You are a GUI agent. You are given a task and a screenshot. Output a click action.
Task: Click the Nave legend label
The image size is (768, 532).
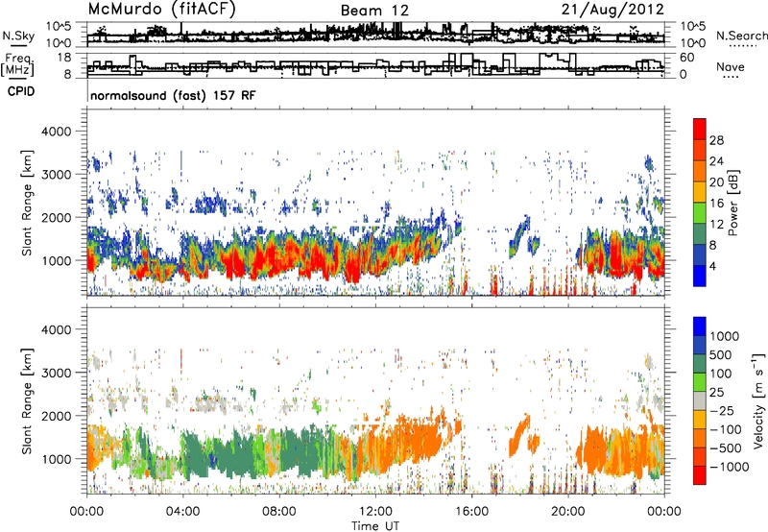(x=731, y=66)
